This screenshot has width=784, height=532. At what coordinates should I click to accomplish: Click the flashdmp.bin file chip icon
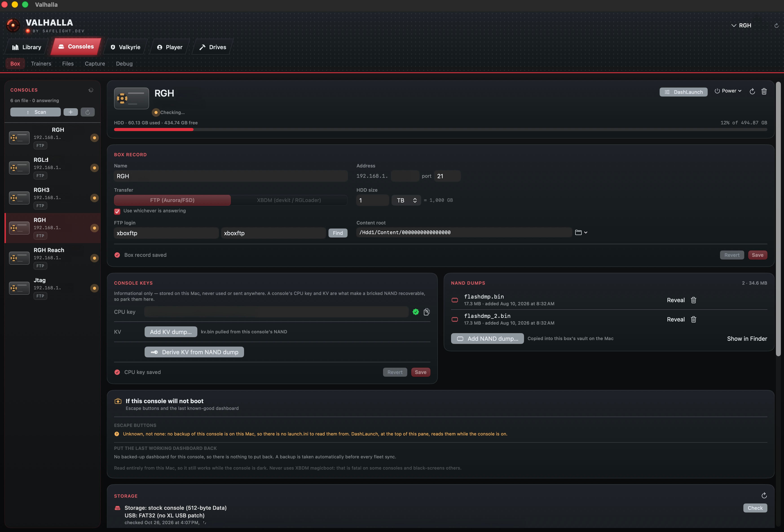(455, 300)
